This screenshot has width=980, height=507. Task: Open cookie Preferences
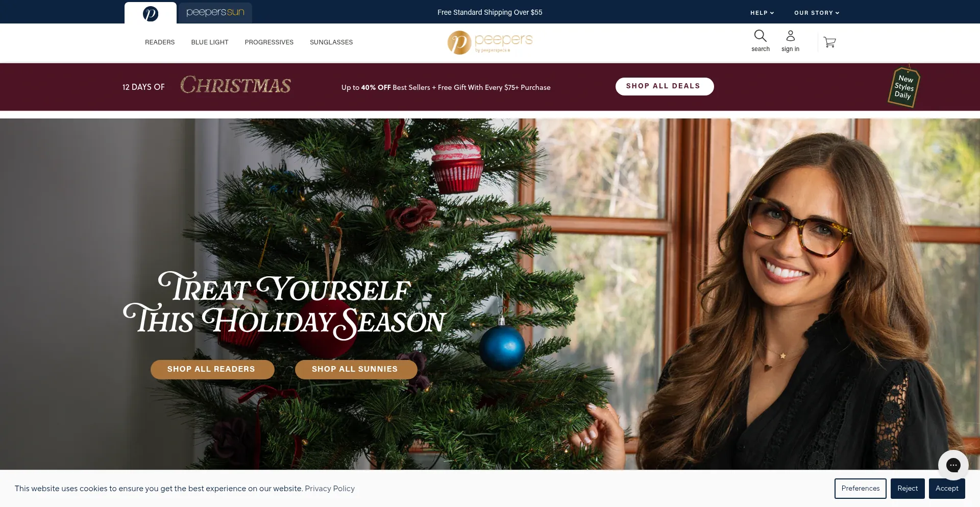tap(861, 489)
